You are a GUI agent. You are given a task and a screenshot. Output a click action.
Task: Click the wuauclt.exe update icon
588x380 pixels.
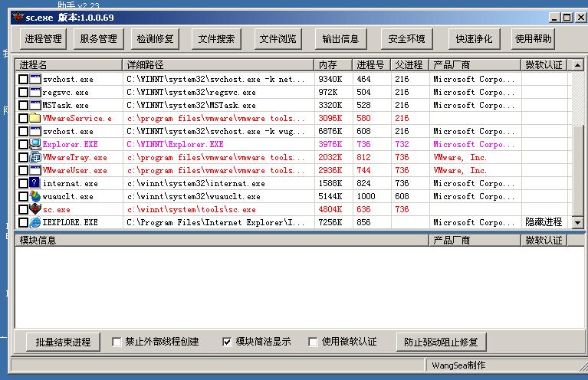34,196
